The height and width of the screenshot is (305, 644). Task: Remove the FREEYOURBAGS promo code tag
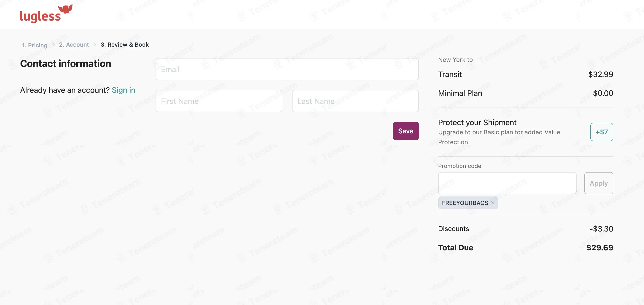(x=493, y=203)
